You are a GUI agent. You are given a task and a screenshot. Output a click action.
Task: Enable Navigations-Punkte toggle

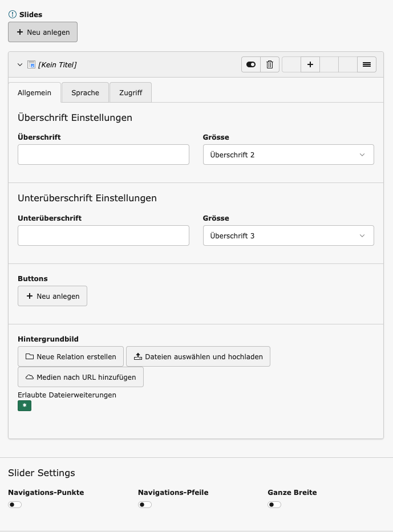[x=15, y=505]
